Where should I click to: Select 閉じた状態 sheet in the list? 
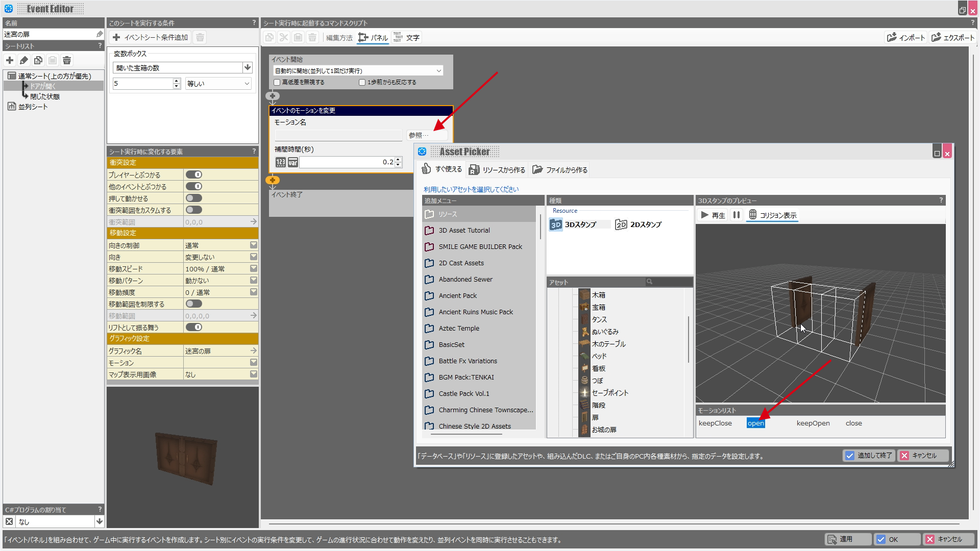[x=44, y=96]
